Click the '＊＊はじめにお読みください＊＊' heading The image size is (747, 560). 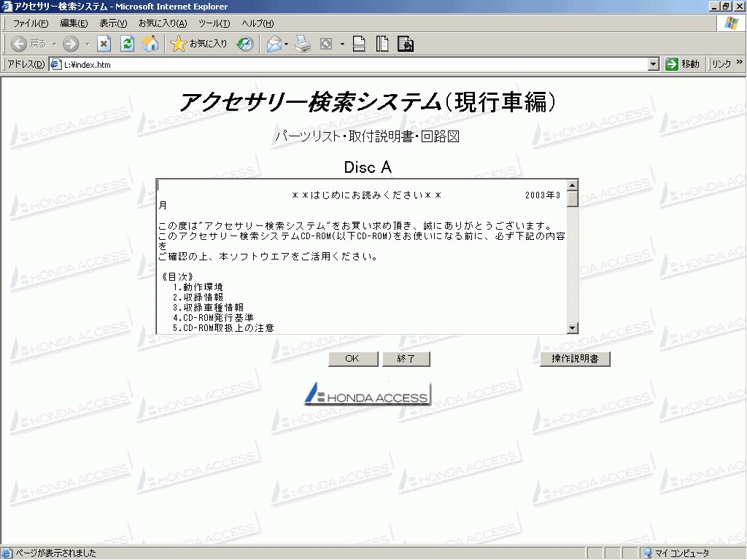point(367,195)
